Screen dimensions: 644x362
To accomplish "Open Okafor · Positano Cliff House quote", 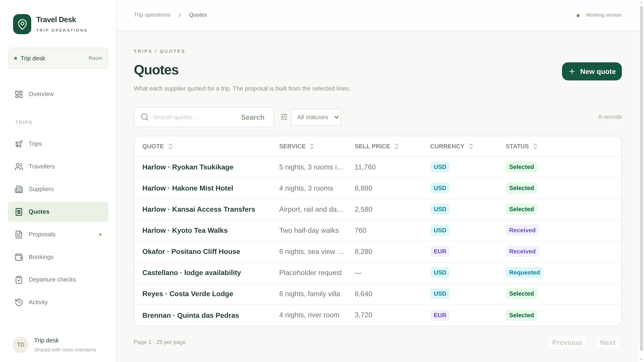I will coord(191,252).
